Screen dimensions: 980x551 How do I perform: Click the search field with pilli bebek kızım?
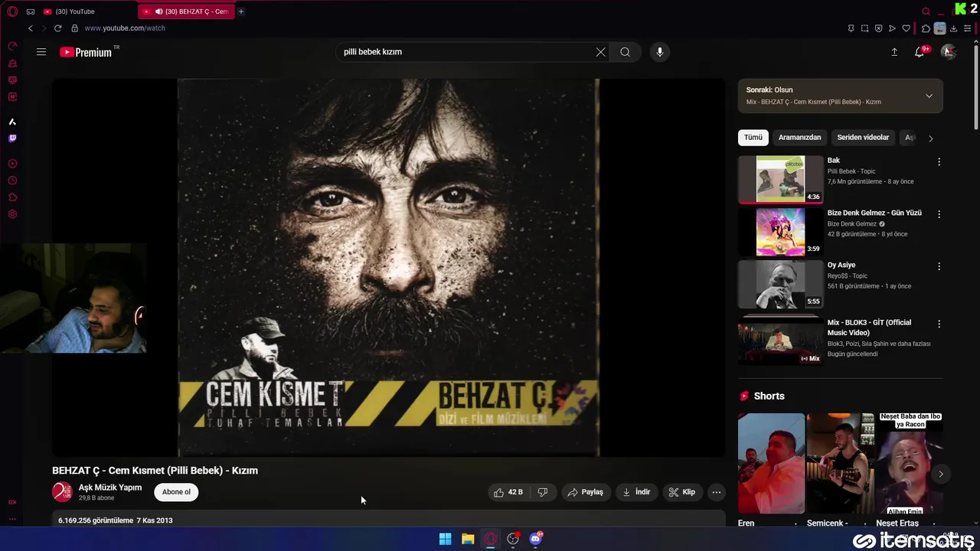coord(467,52)
